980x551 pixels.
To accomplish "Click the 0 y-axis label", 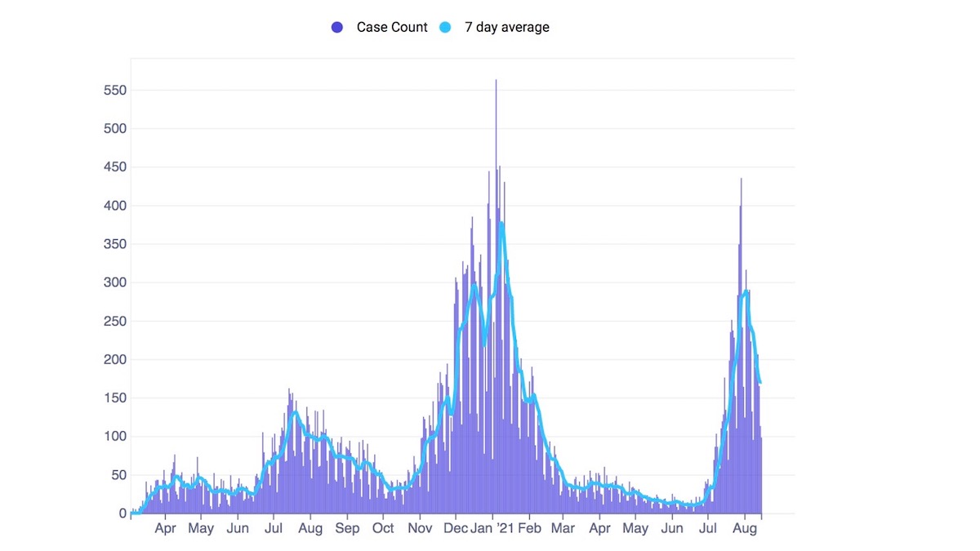I will point(122,513).
